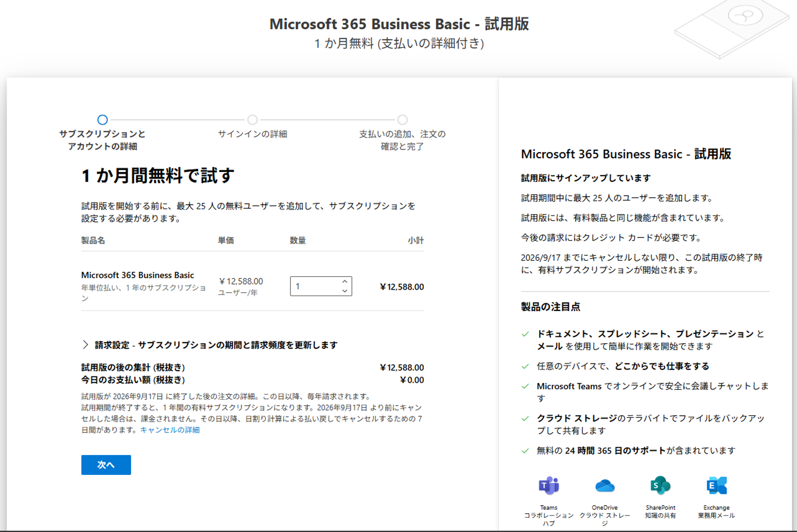The width and height of the screenshot is (797, 532).
Task: Click the checkmark beside 24 時間 365 日のサポート
Action: pos(525,451)
